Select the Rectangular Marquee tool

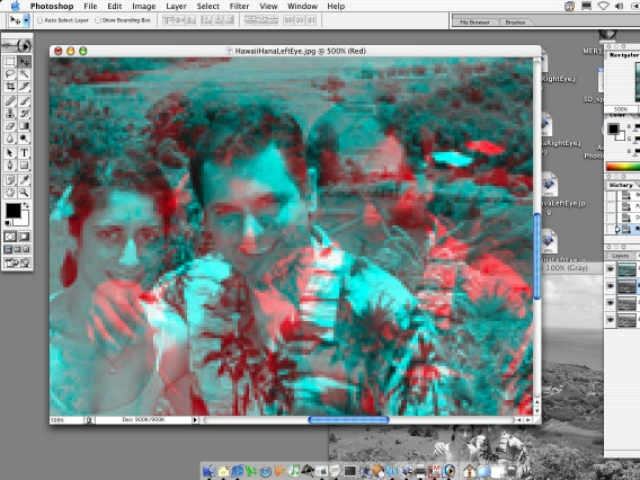pos(10,61)
